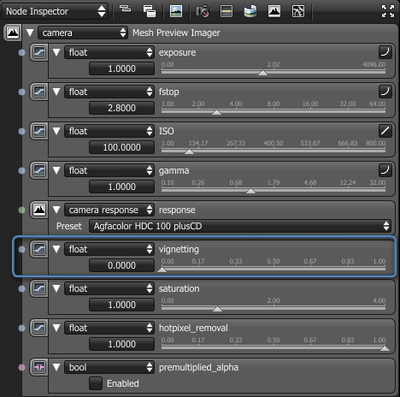Enable the premultiplied_alpha checkbox
The height and width of the screenshot is (397, 400).
[96, 383]
